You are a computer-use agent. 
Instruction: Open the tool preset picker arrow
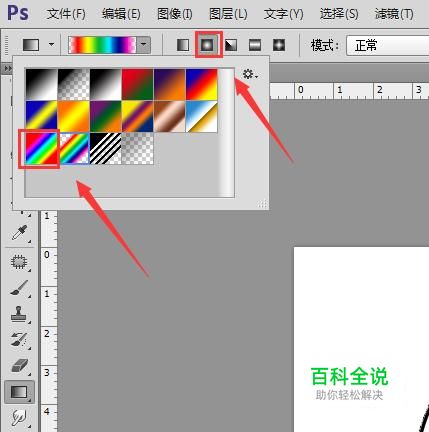pos(51,44)
